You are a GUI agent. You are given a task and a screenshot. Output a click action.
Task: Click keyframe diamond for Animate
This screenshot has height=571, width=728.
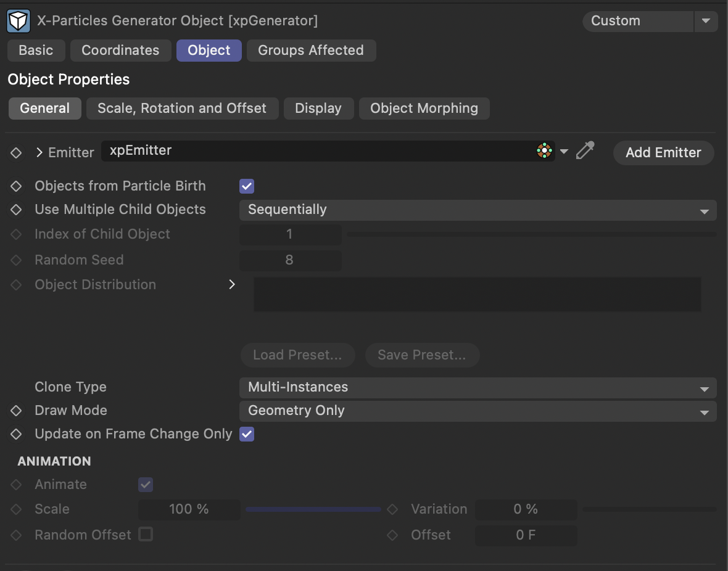coord(16,485)
